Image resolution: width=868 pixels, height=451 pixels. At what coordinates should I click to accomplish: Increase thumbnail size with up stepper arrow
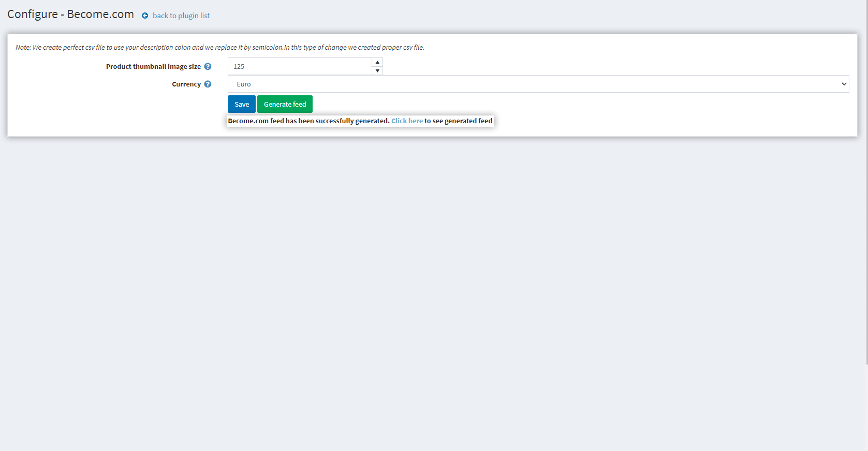coord(377,62)
